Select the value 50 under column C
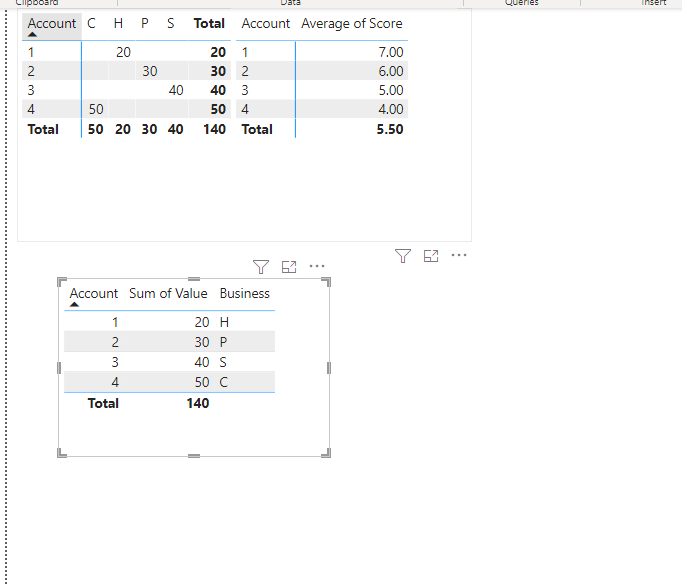 point(96,109)
